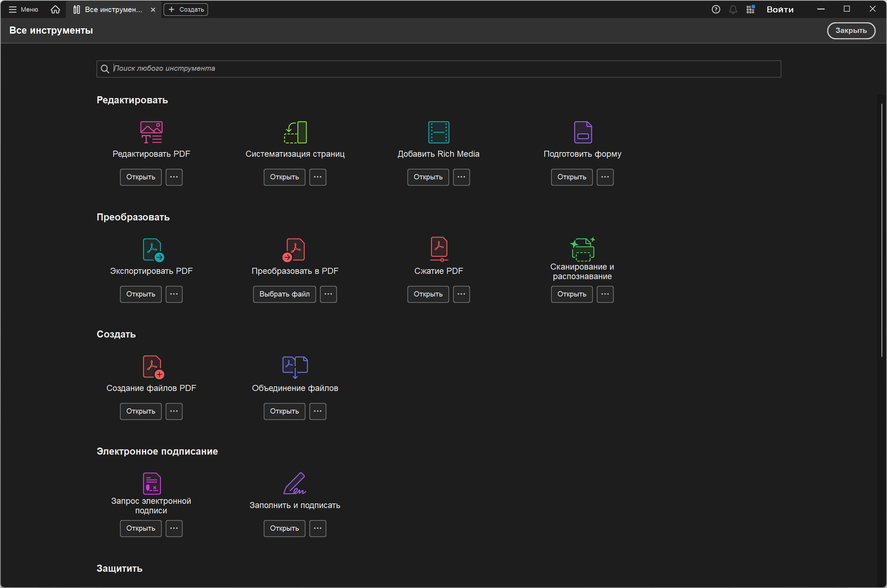The width and height of the screenshot is (887, 588).
Task: Click the Organize Pages icon
Action: [x=295, y=132]
